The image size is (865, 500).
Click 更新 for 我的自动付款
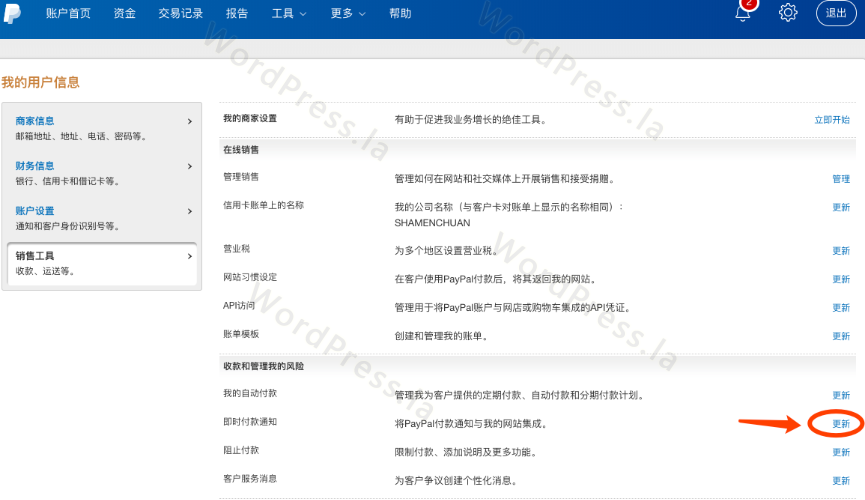click(841, 395)
